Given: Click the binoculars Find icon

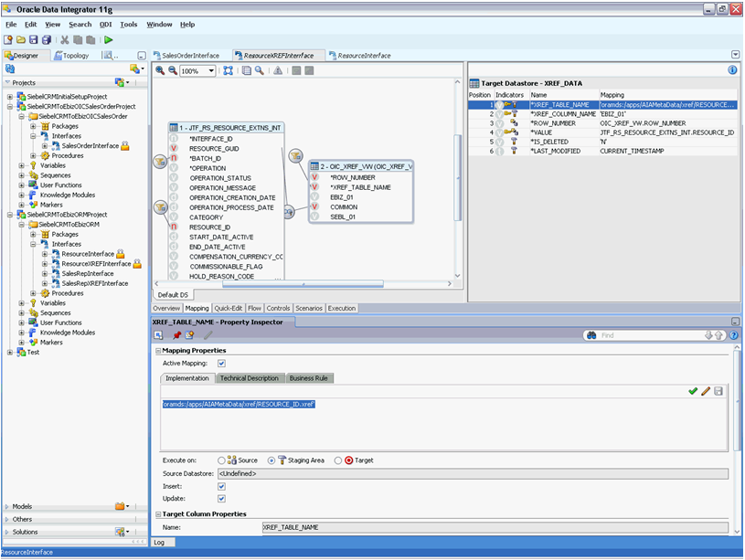Looking at the screenshot, I should click(x=591, y=335).
